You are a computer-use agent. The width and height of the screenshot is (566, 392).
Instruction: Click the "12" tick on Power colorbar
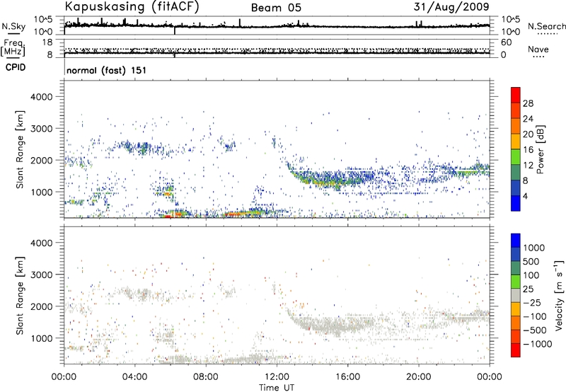tap(528, 166)
